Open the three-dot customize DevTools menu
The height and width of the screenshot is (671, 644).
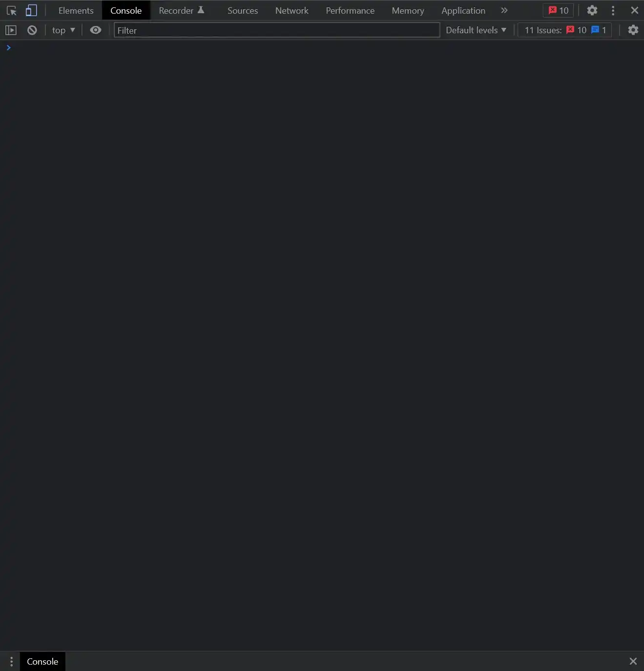[613, 10]
